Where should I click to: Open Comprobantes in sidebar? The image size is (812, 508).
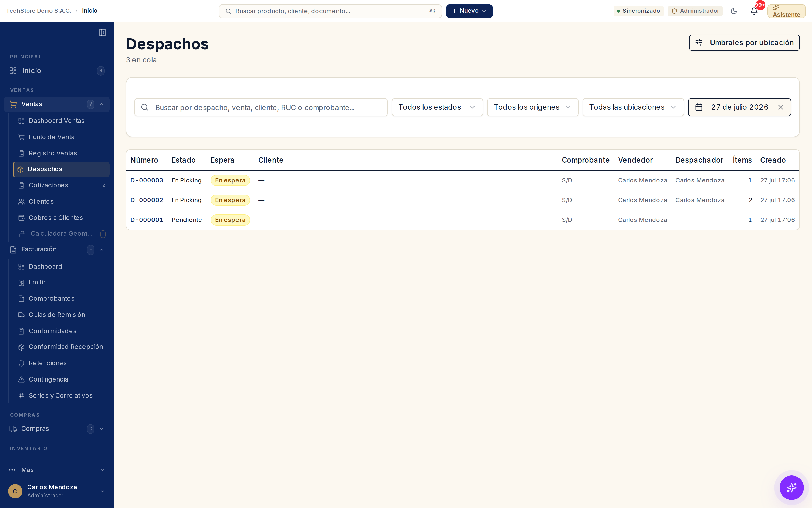pyautogui.click(x=61, y=299)
